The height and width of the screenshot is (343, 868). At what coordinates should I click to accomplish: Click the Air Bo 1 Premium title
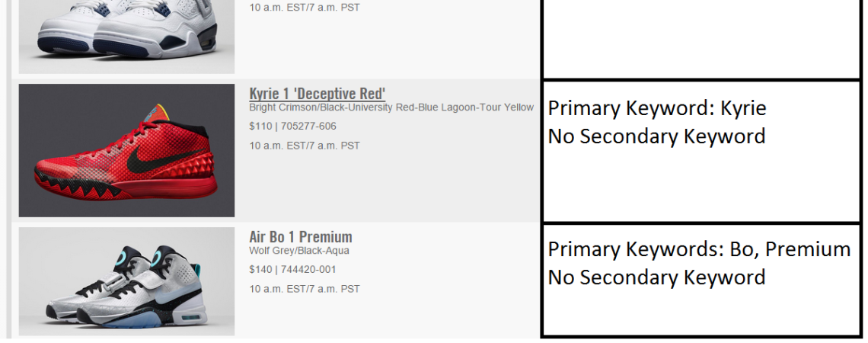pos(300,236)
